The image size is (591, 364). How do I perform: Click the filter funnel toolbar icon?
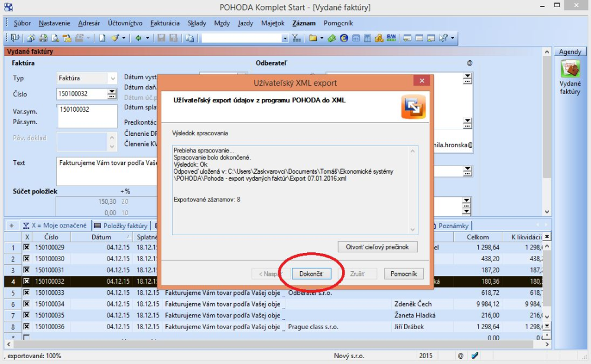[x=297, y=38]
